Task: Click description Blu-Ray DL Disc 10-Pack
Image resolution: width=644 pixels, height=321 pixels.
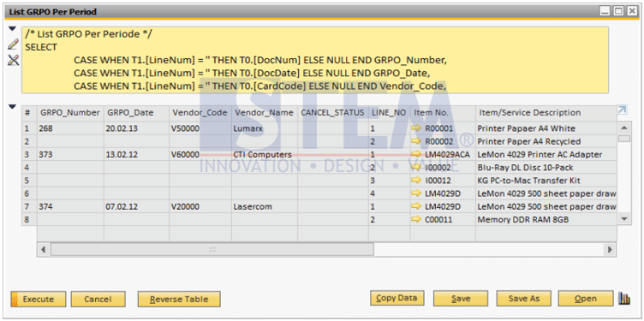Action: click(546, 168)
